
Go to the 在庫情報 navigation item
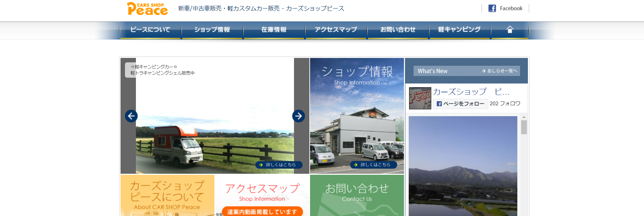pos(274,30)
